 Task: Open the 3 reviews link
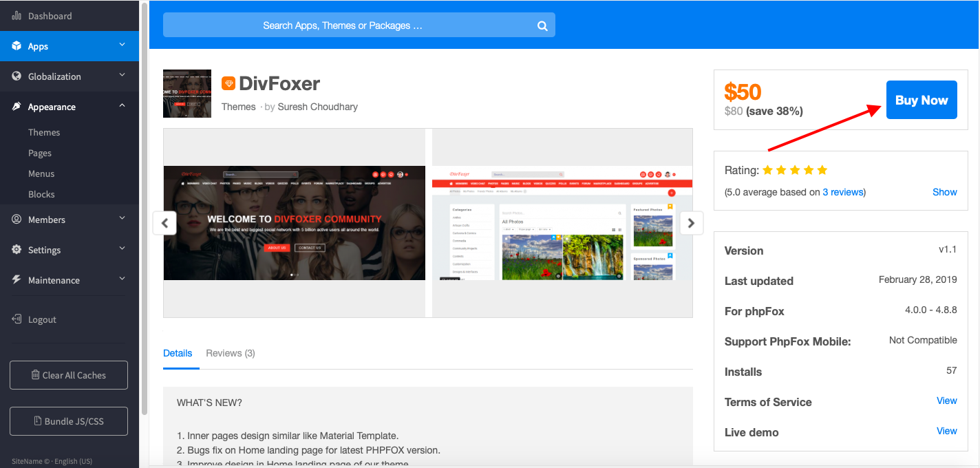click(843, 192)
